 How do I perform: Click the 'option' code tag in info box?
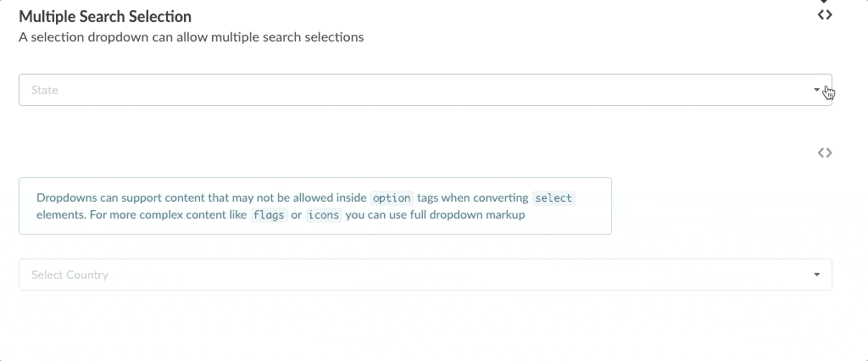pyautogui.click(x=392, y=198)
